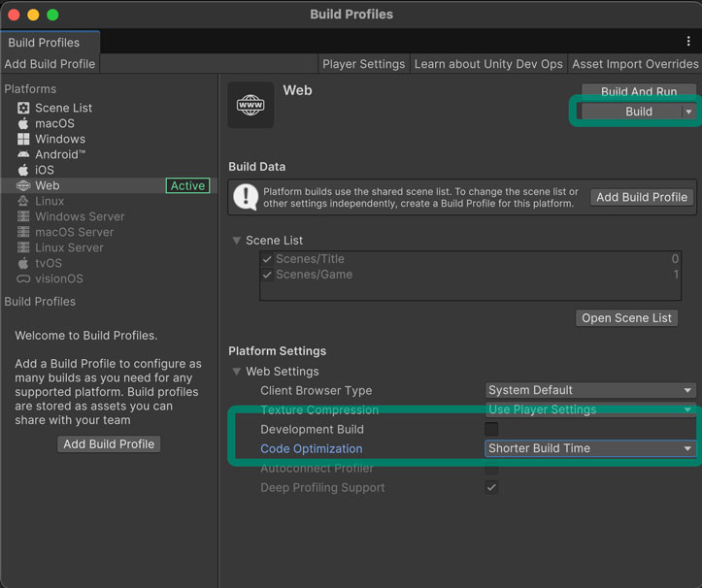Viewport: 702px width, 588px height.
Task: Select the iOS platform row
Action: click(109, 170)
